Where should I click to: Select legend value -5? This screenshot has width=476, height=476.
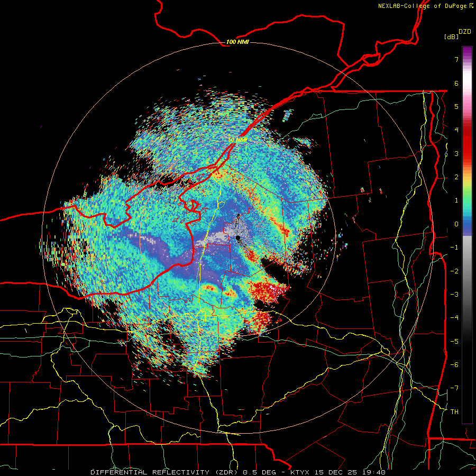click(454, 342)
